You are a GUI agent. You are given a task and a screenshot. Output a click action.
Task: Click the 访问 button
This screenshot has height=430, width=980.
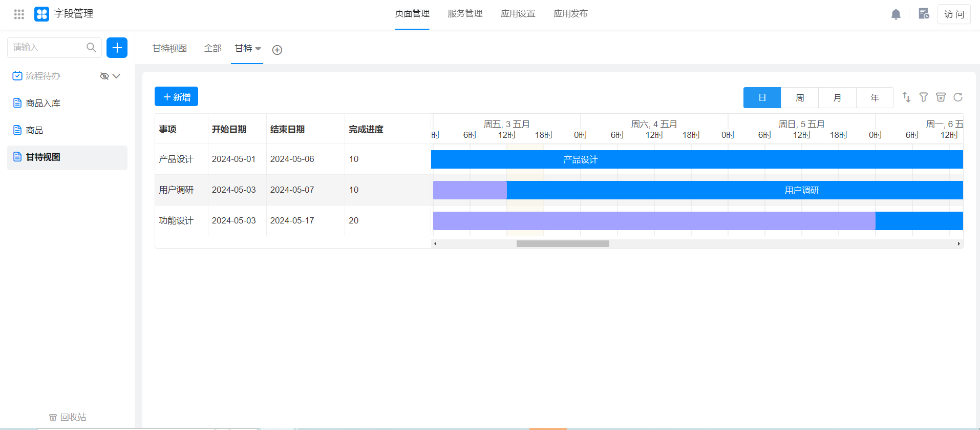click(953, 14)
